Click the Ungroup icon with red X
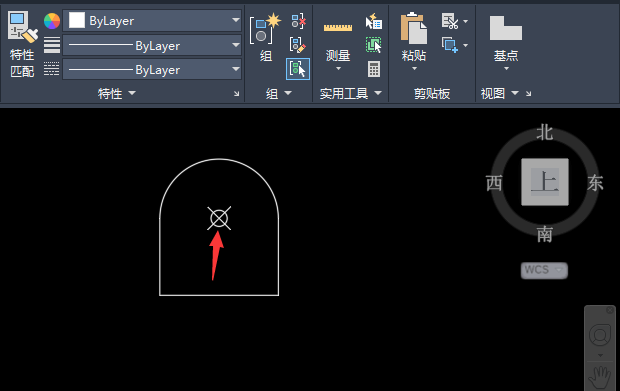Screen dimensions: 620x391 coord(298,21)
